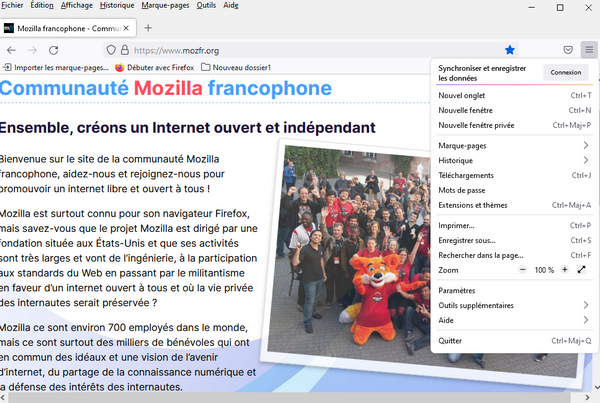Image resolution: width=600 pixels, height=403 pixels.
Task: Open Débuter avec Firefox bookmark
Action: click(x=155, y=68)
